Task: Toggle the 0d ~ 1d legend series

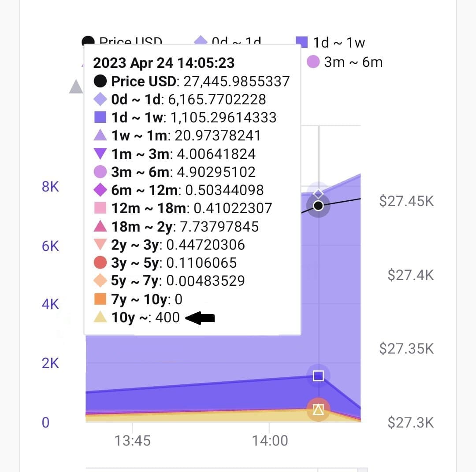Action: 228,41
